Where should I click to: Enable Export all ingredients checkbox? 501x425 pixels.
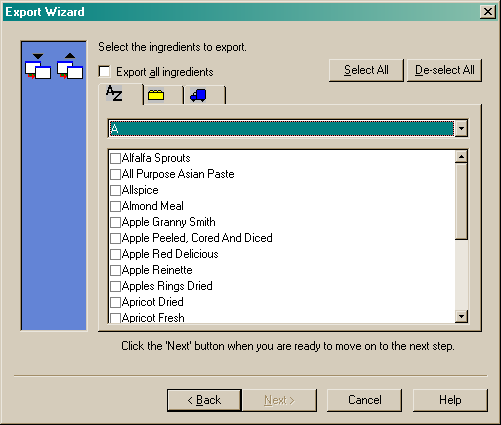click(x=105, y=72)
